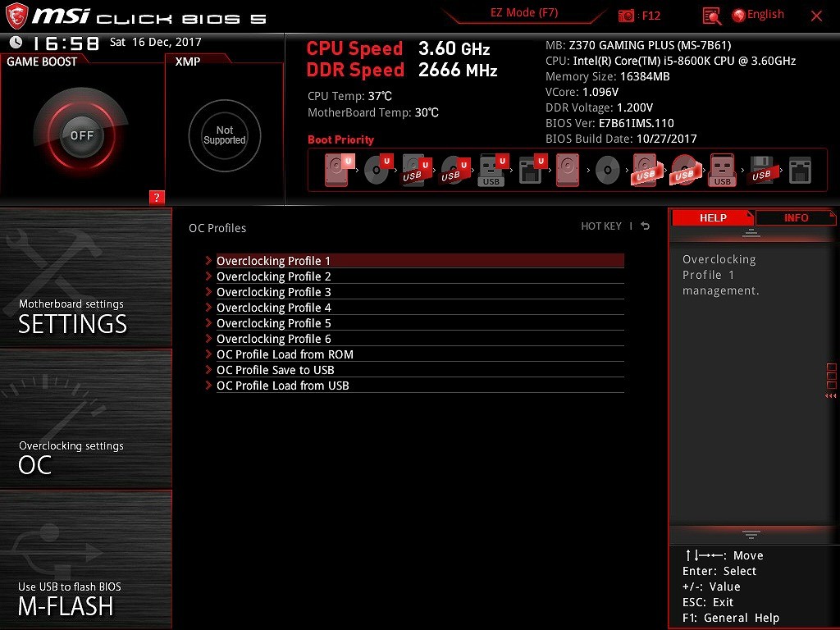Click the hotkey back arrow icon
The width and height of the screenshot is (840, 630).
pos(646,226)
